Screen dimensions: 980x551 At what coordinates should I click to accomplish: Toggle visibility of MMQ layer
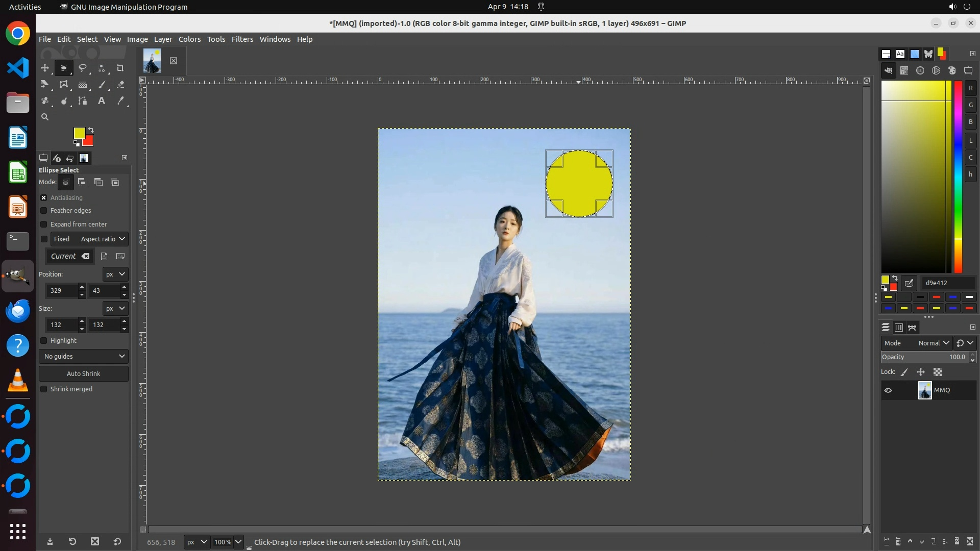tap(888, 390)
